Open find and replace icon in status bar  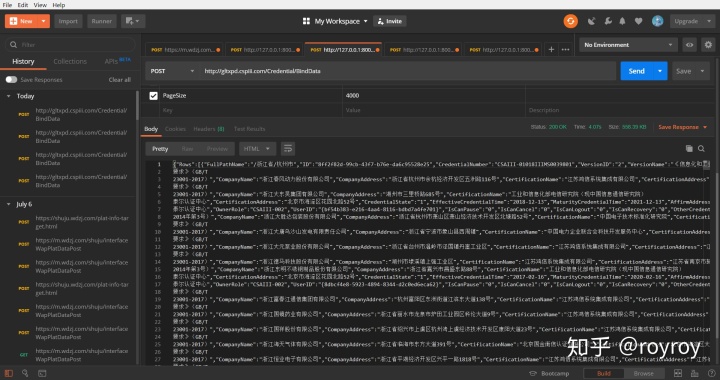pyautogui.click(x=25, y=374)
